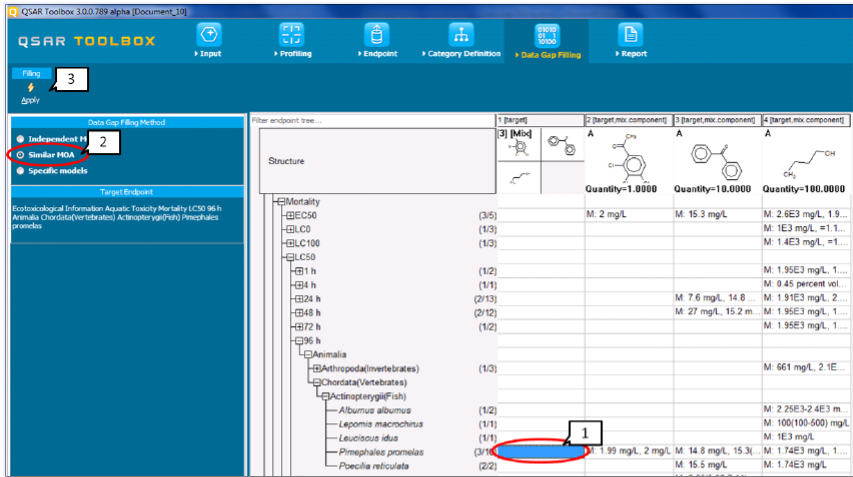Viewport: 853px width, 477px height.
Task: Click the Endpoint menu label
Action: [378, 54]
